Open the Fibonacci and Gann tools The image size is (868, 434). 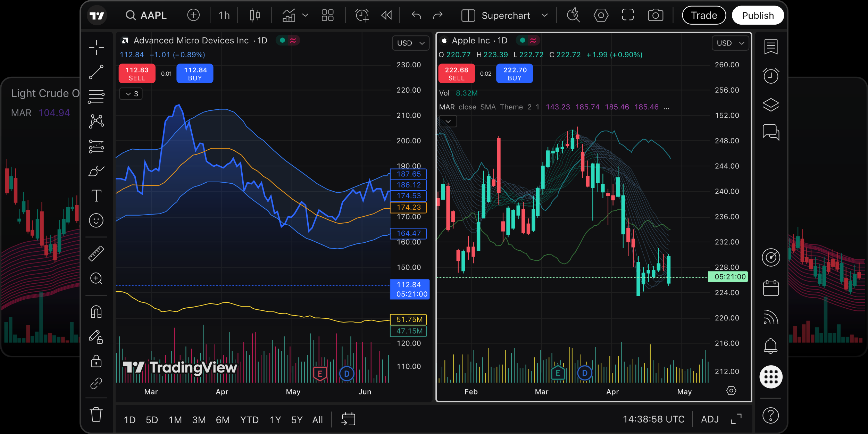tap(96, 97)
